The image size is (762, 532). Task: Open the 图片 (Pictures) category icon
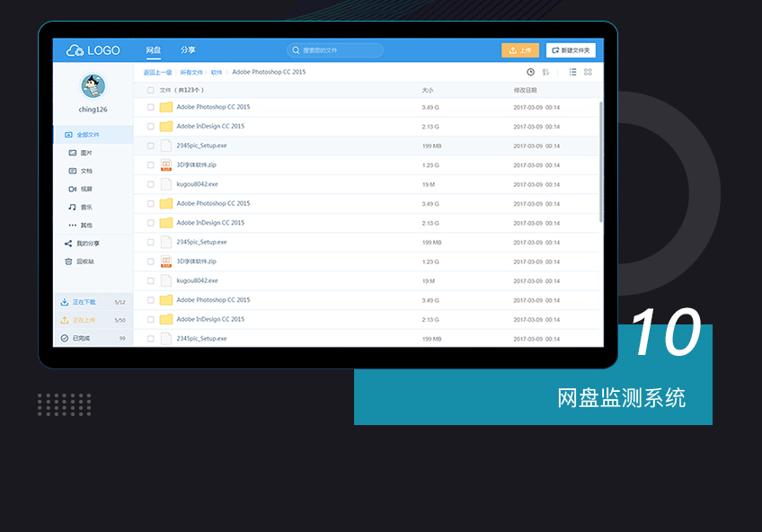[72, 153]
